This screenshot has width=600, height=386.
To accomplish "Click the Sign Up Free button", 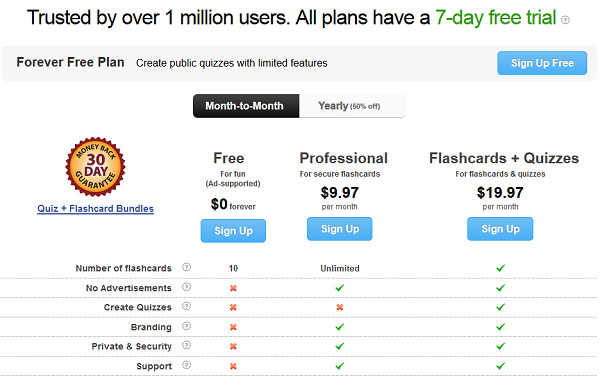I will coord(542,63).
